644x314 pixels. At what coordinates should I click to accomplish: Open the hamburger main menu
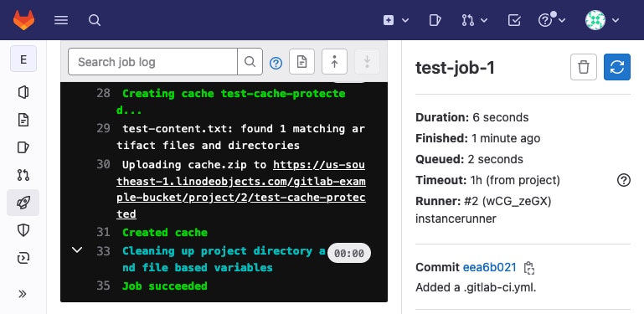click(61, 20)
